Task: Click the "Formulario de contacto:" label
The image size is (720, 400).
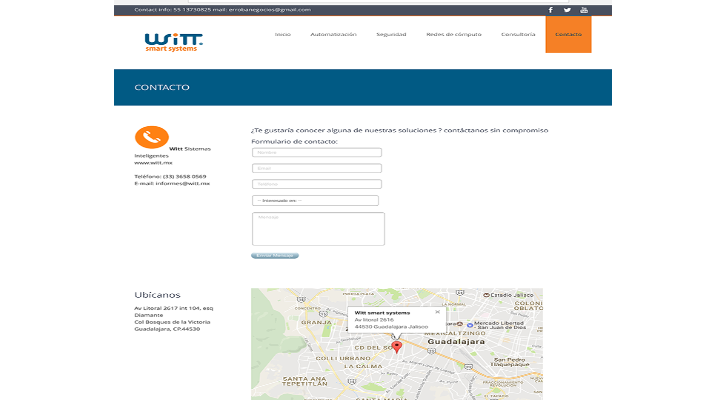Action: [294, 141]
